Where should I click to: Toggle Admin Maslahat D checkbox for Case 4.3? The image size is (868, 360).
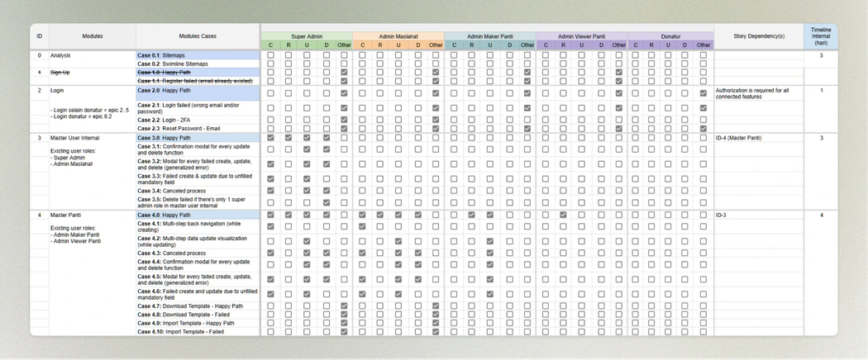418,253
